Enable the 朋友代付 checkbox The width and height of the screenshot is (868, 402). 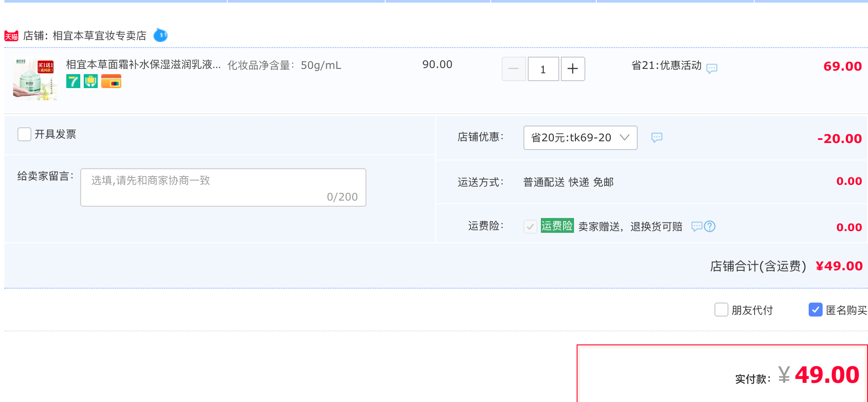721,310
